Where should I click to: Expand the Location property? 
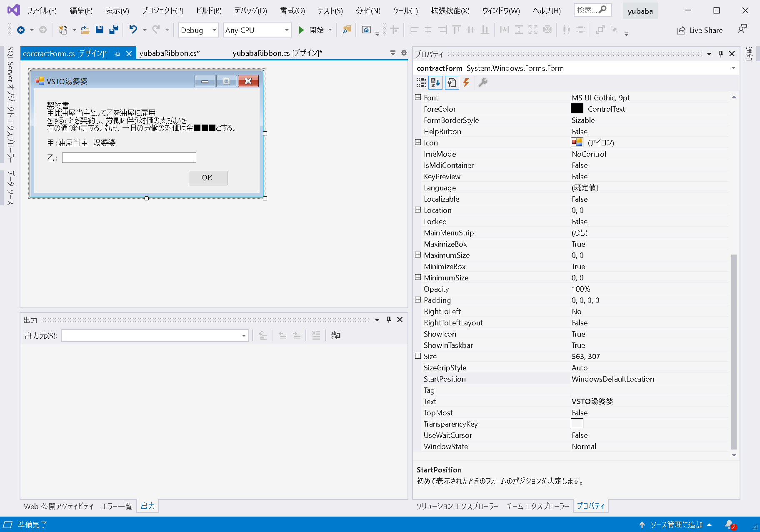418,210
